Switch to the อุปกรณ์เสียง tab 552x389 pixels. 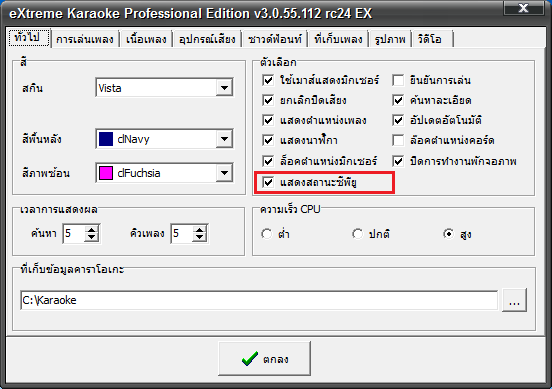207,39
